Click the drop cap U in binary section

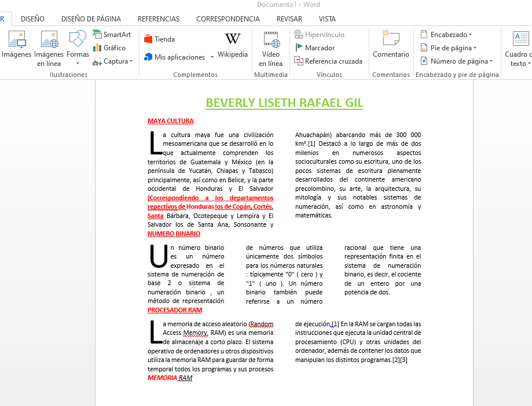pos(159,256)
